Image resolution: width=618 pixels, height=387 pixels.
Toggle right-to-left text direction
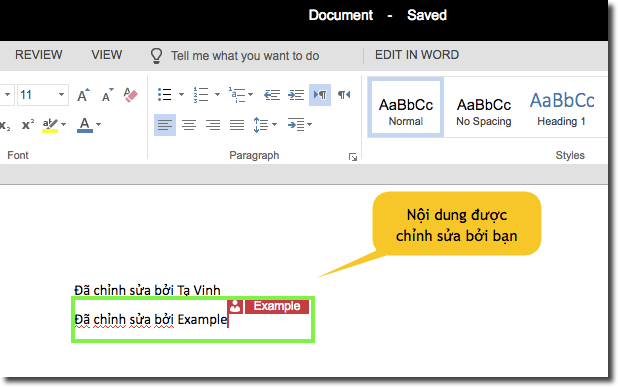(x=344, y=95)
